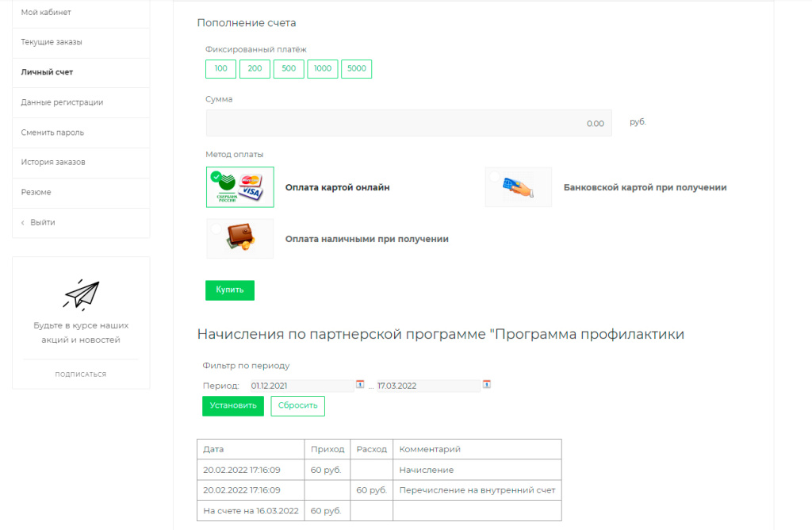Open the start date calendar picker icon
This screenshot has height=530, width=812.
pos(360,384)
